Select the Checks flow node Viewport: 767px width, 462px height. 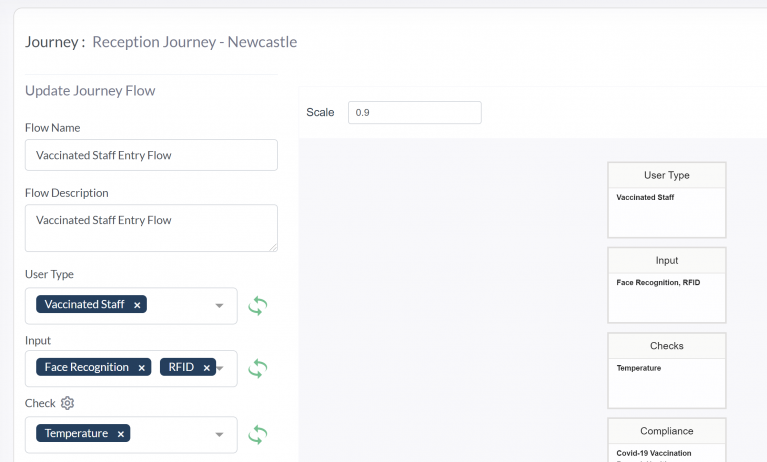[667, 370]
